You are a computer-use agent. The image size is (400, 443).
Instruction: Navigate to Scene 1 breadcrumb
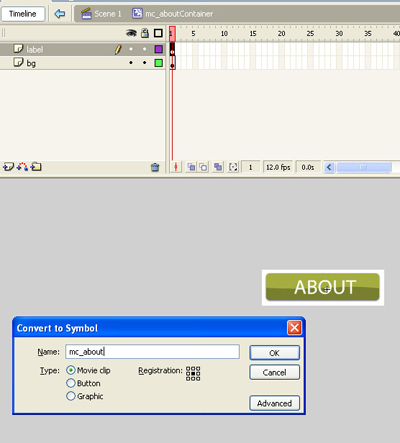[101, 14]
